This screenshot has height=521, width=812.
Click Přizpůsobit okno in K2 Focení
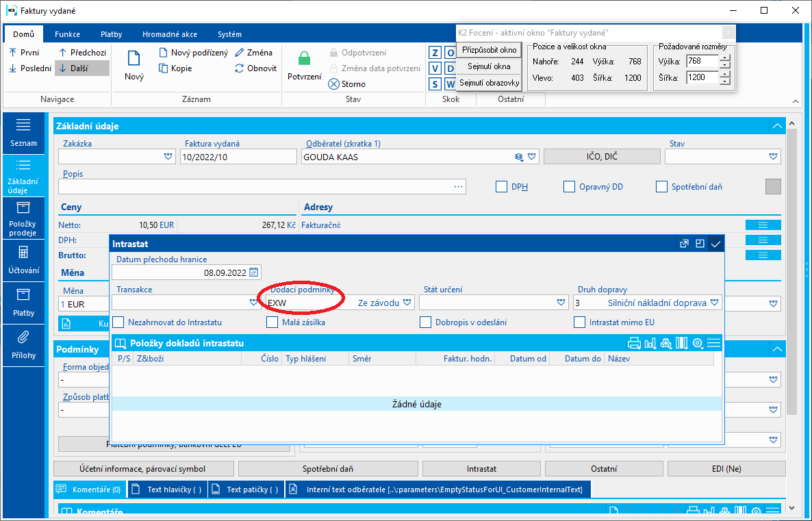click(490, 50)
